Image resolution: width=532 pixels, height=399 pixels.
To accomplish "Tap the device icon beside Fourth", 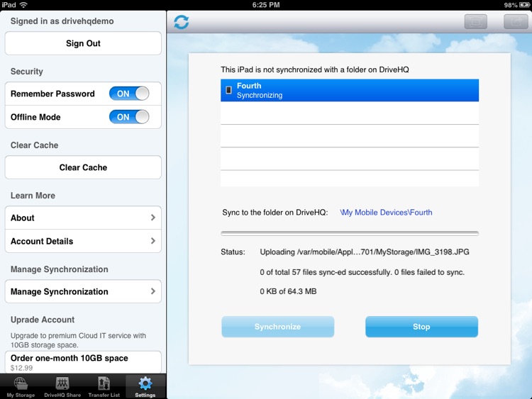I will point(228,90).
